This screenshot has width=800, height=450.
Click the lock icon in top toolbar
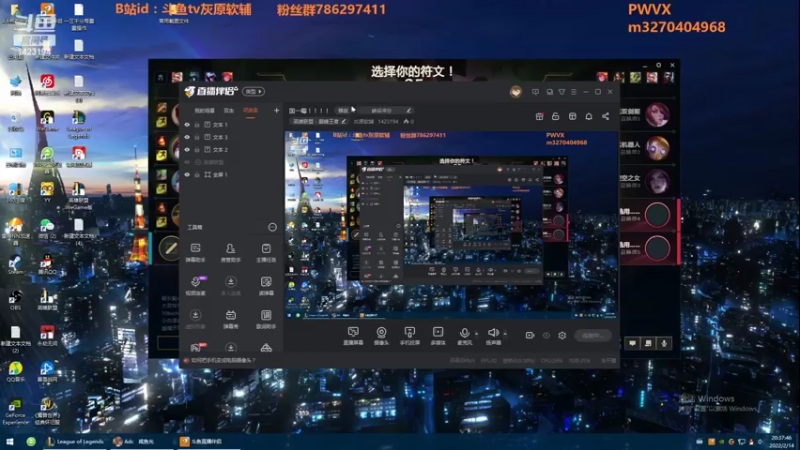click(x=556, y=116)
